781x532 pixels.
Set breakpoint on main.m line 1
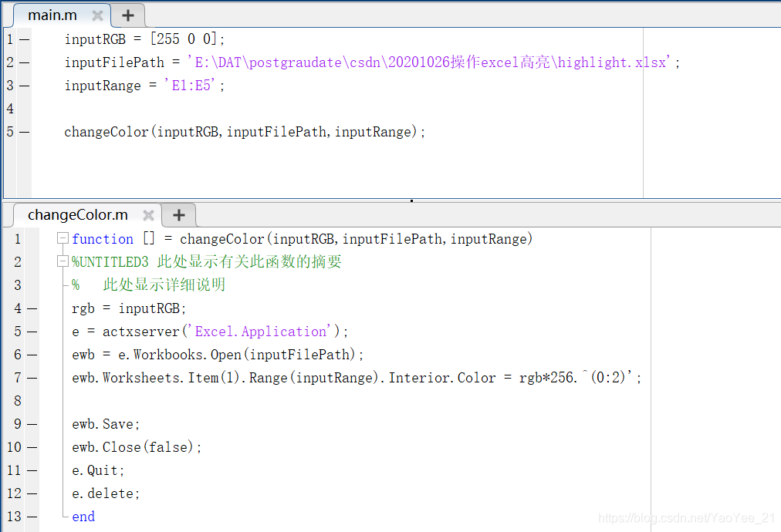(x=25, y=39)
